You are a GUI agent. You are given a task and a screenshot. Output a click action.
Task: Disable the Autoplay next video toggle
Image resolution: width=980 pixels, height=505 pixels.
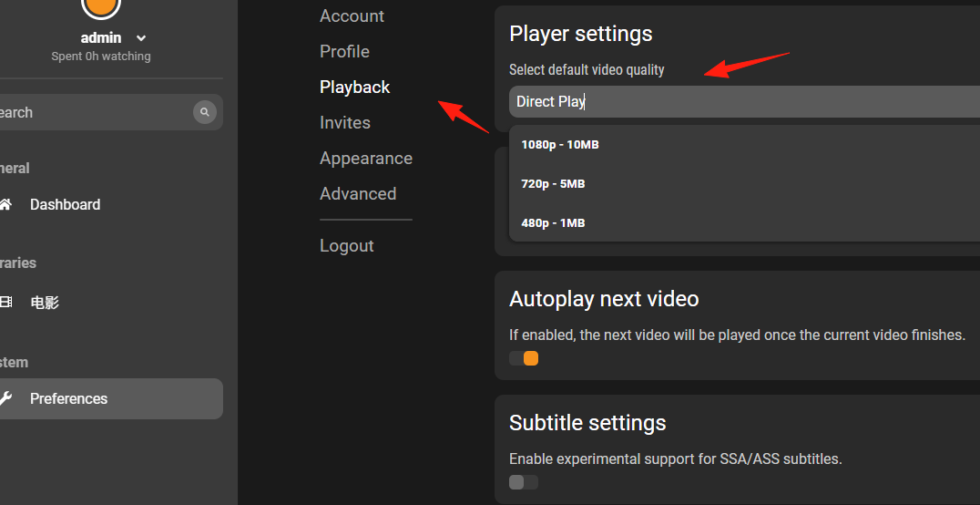(x=524, y=358)
